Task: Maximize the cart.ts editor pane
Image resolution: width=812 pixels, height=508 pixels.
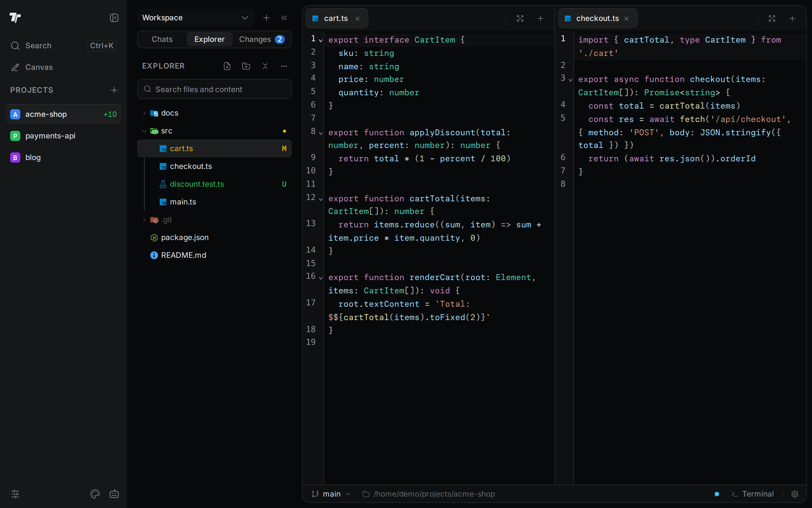Action: pos(520,18)
